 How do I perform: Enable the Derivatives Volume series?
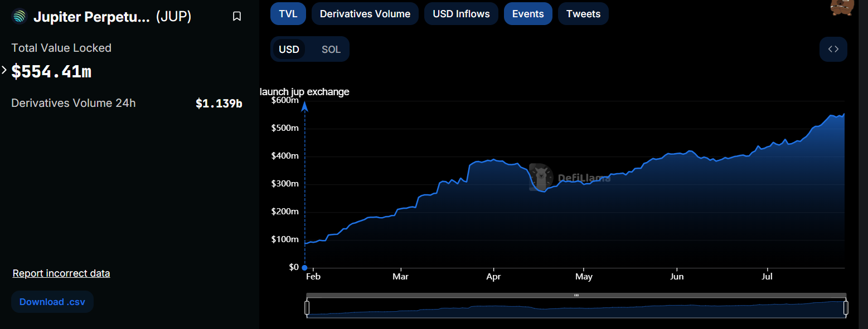coord(365,14)
